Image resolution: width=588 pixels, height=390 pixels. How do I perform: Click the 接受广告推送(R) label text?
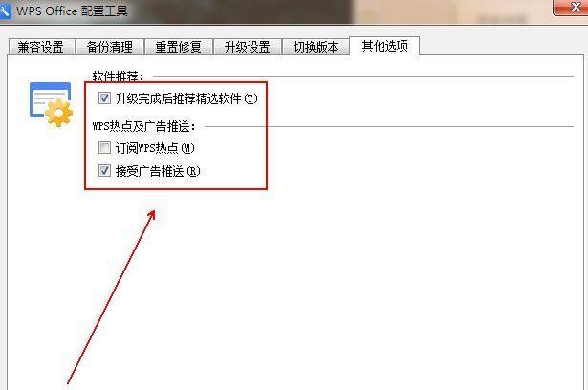(x=158, y=171)
